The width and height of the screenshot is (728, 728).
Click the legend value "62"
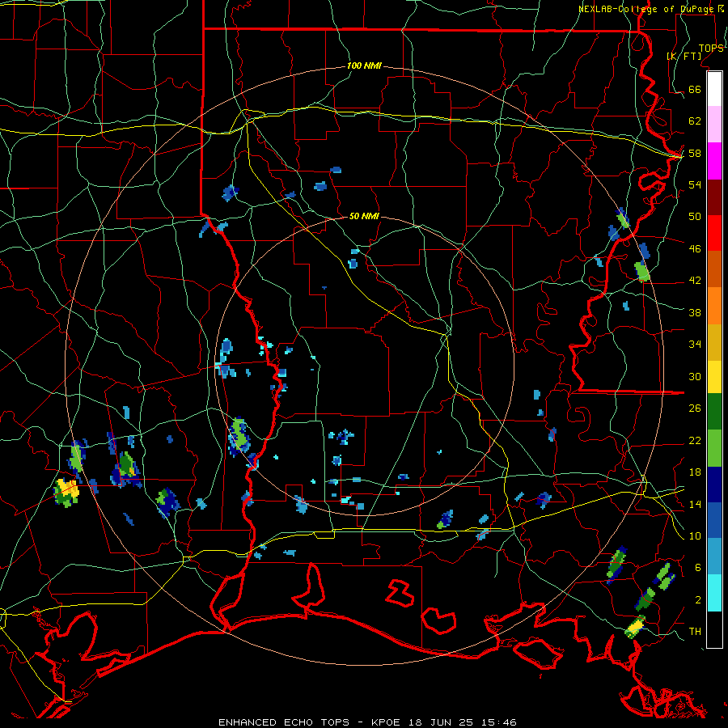tap(695, 121)
